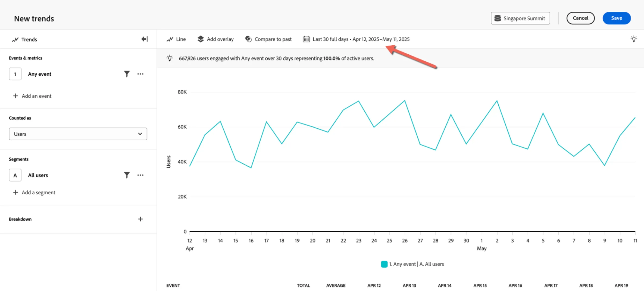The image size is (644, 291).
Task: Click the All users segment label
Action: click(x=38, y=175)
